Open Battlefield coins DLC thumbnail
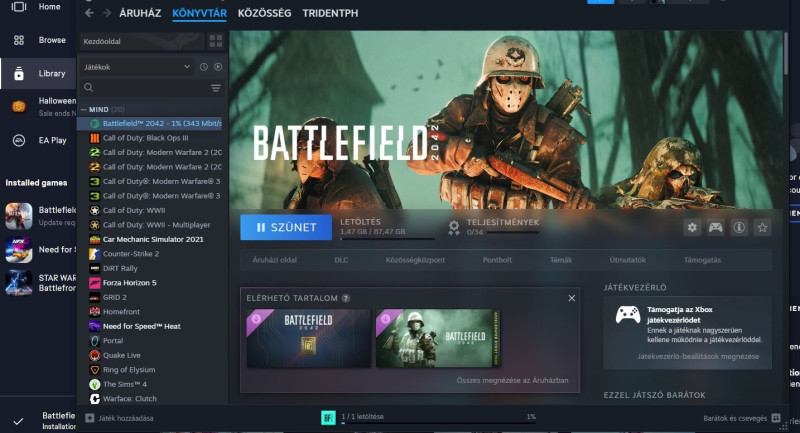 [309, 338]
